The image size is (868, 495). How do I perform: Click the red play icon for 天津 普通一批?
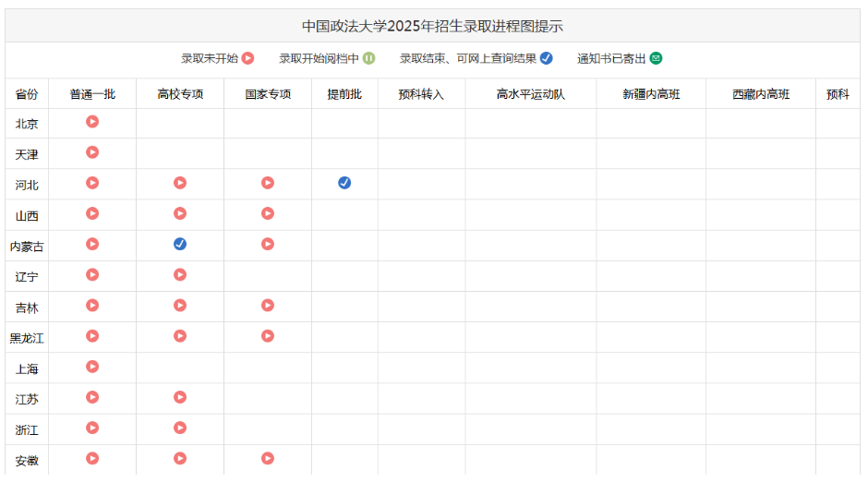pyautogui.click(x=92, y=152)
